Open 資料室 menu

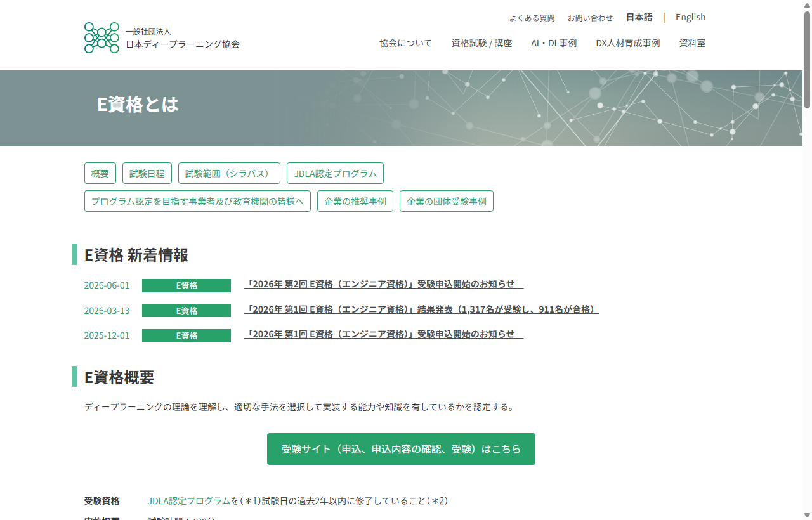pos(692,43)
